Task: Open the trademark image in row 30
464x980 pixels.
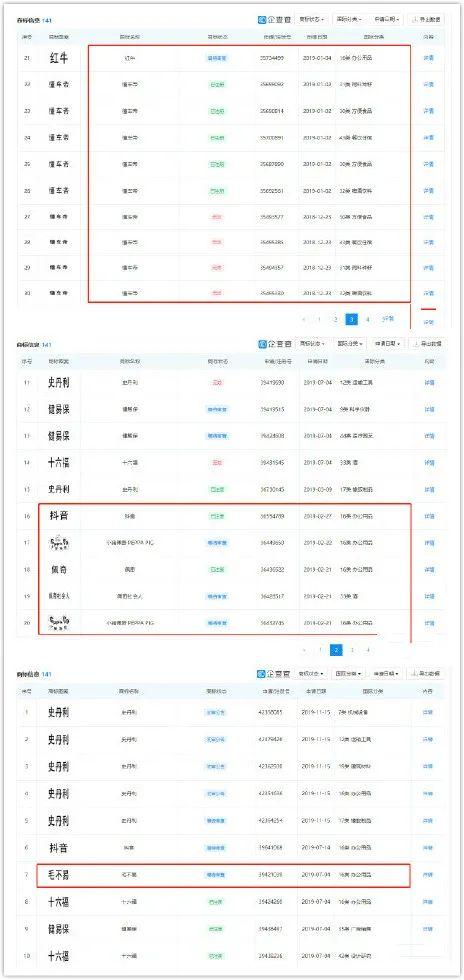Action: coord(58,292)
